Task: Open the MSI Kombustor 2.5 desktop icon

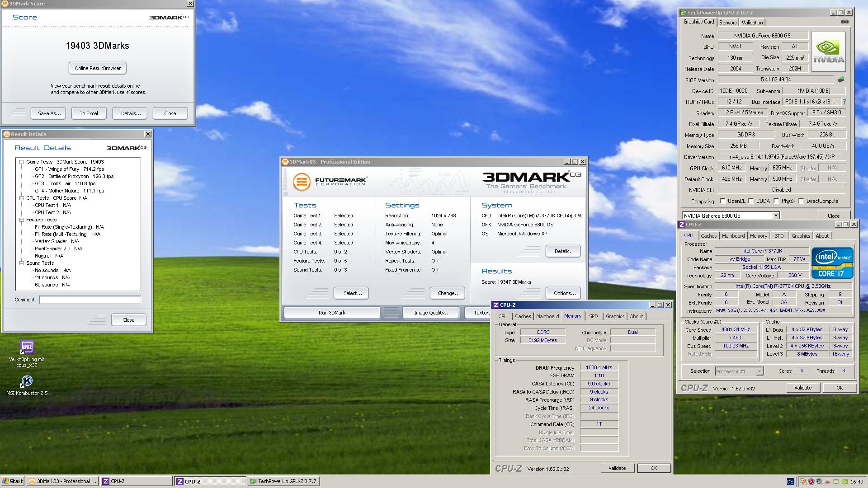Action: (27, 385)
